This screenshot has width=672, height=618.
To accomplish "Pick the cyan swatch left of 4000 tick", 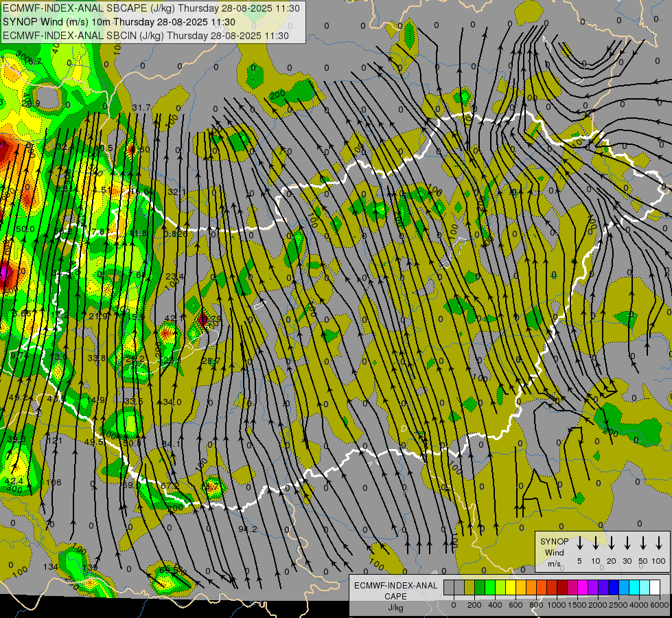I will click(634, 588).
